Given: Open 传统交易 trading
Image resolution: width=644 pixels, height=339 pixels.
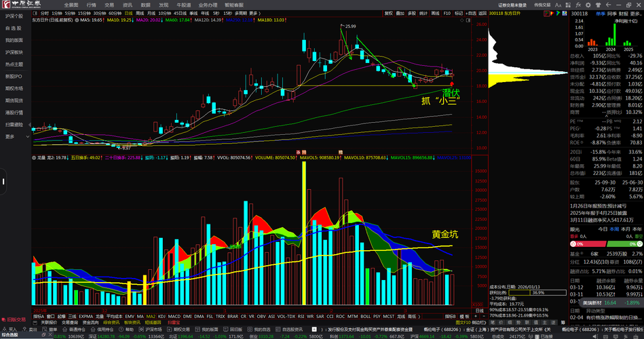Looking at the screenshot, I should (542, 5).
